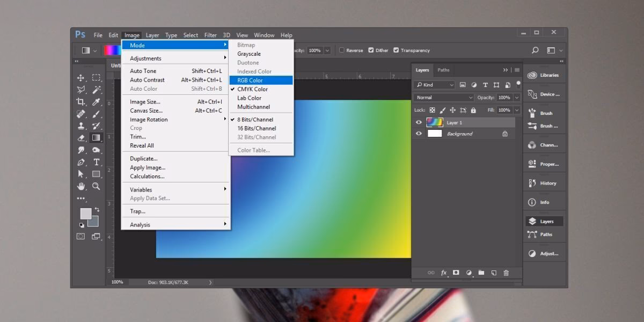The height and width of the screenshot is (322, 644).
Task: Select the Gradient tool
Action: click(x=97, y=137)
